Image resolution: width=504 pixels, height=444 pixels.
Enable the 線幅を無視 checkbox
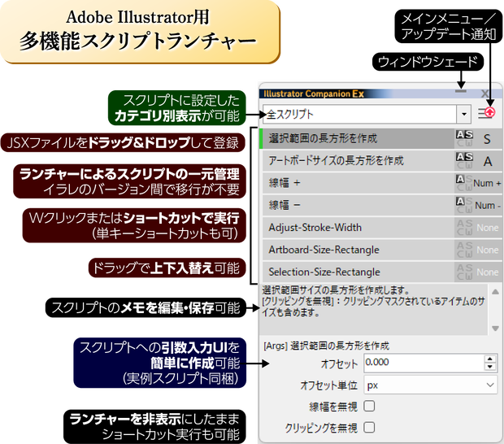[x=369, y=406]
